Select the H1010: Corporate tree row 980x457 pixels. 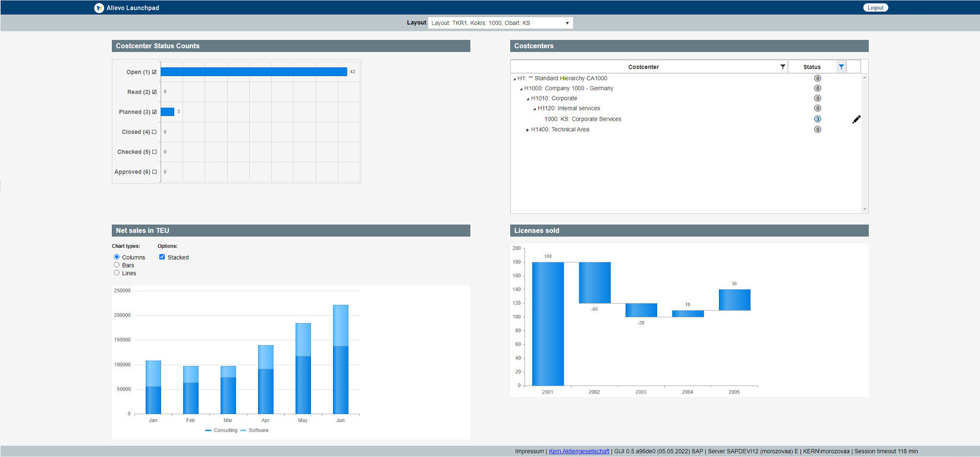pos(554,99)
